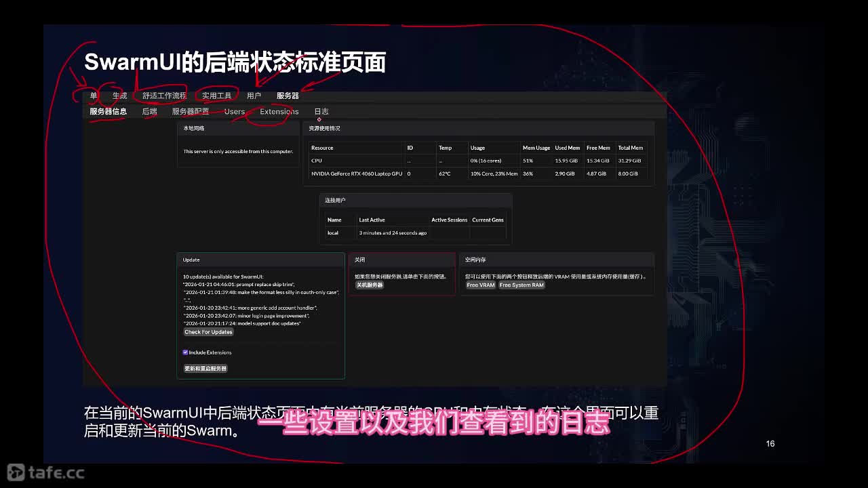
Task: Open the 服务器配置 sub-tab
Action: [191, 111]
